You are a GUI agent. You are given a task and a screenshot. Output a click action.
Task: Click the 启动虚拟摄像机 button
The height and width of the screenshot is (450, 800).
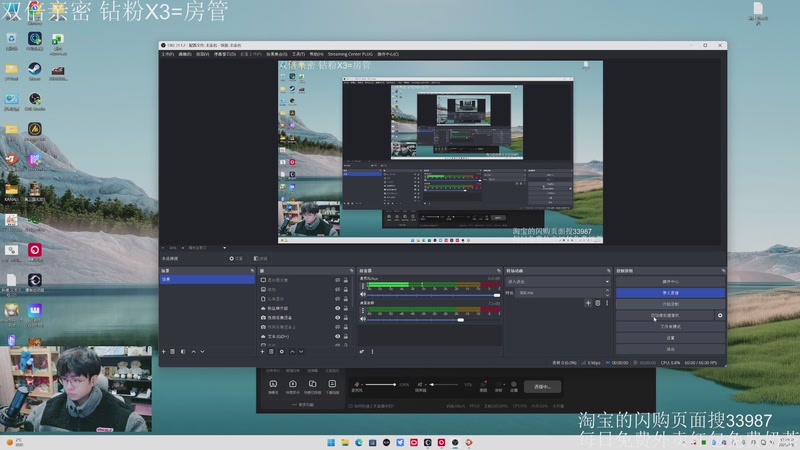click(x=664, y=315)
